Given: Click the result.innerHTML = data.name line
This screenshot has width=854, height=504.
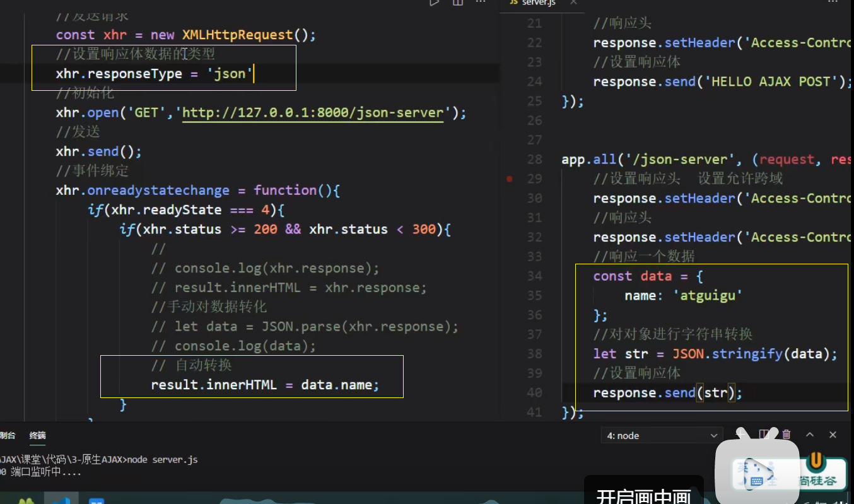Looking at the screenshot, I should coord(265,385).
